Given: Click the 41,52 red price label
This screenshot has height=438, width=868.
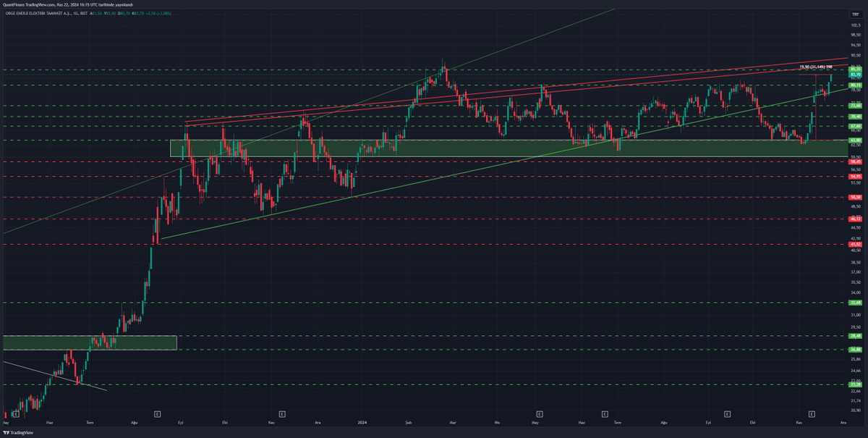Looking at the screenshot, I should click(856, 244).
